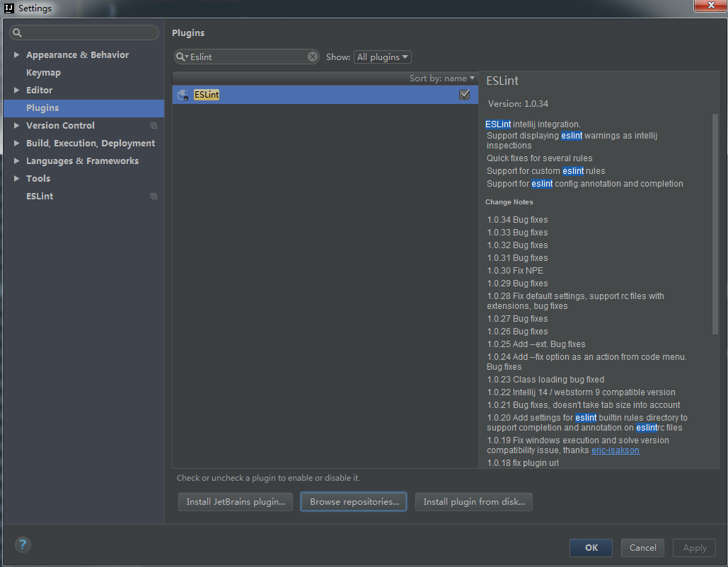
Task: Open plugin search history magnifier icon
Action: pos(182,57)
